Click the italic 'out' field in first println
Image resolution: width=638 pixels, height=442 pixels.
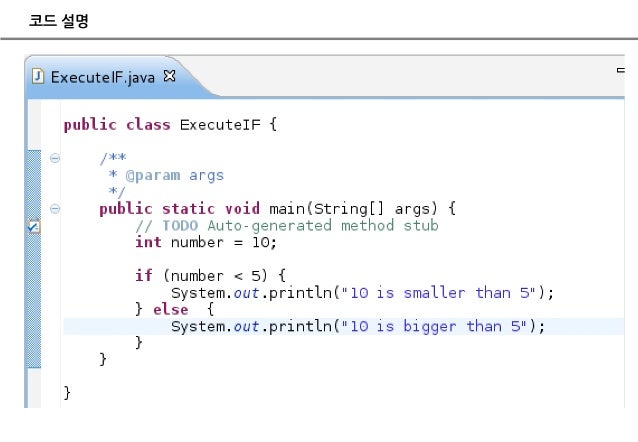point(246,293)
